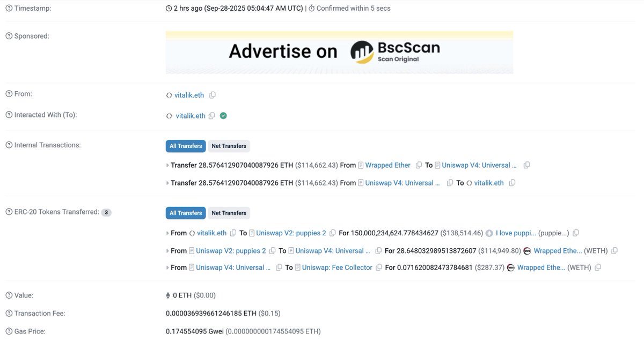This screenshot has width=644, height=342.
Task: Copy Uniswap V4 recipient address in second ERC-20 row
Action: pyautogui.click(x=379, y=251)
